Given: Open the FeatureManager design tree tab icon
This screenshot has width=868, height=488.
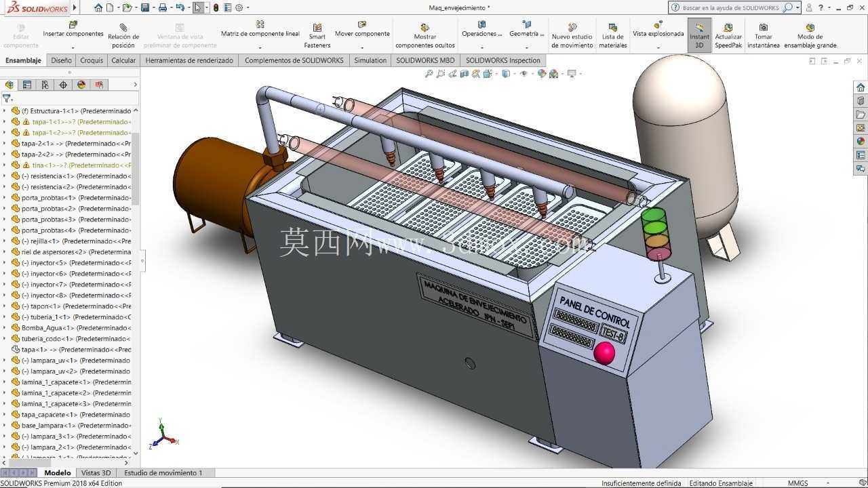Looking at the screenshot, I should click(9, 85).
